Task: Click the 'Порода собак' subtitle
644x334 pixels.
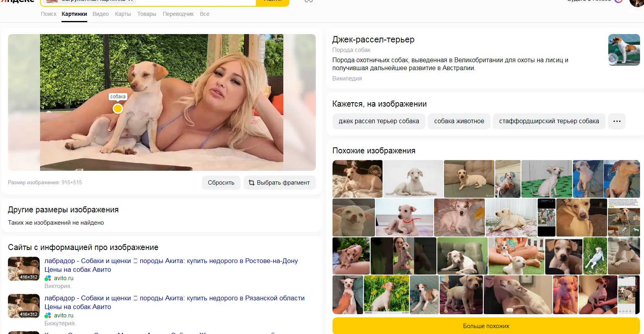Action: pyautogui.click(x=351, y=50)
